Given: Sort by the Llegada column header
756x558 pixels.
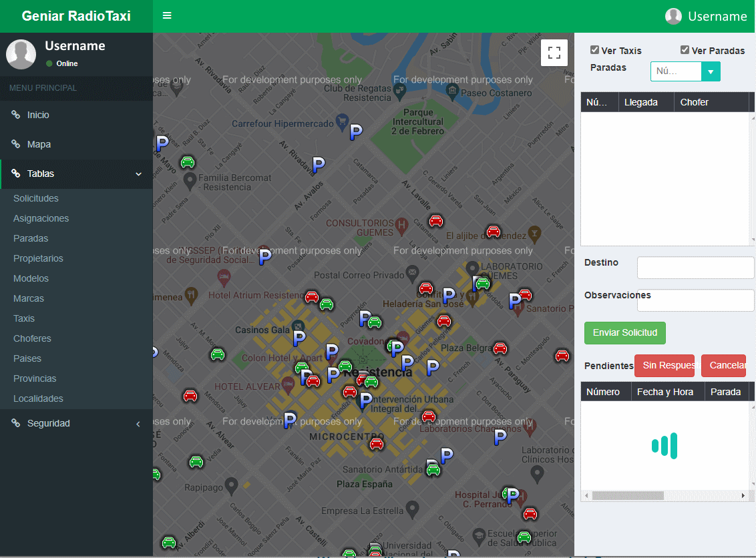Looking at the screenshot, I should [x=646, y=102].
